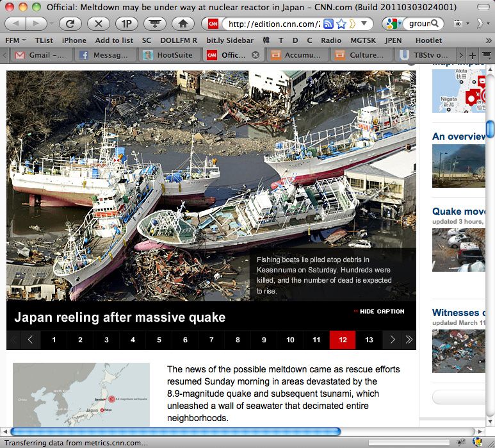Expand the FFM bookmarks folder

click(15, 40)
